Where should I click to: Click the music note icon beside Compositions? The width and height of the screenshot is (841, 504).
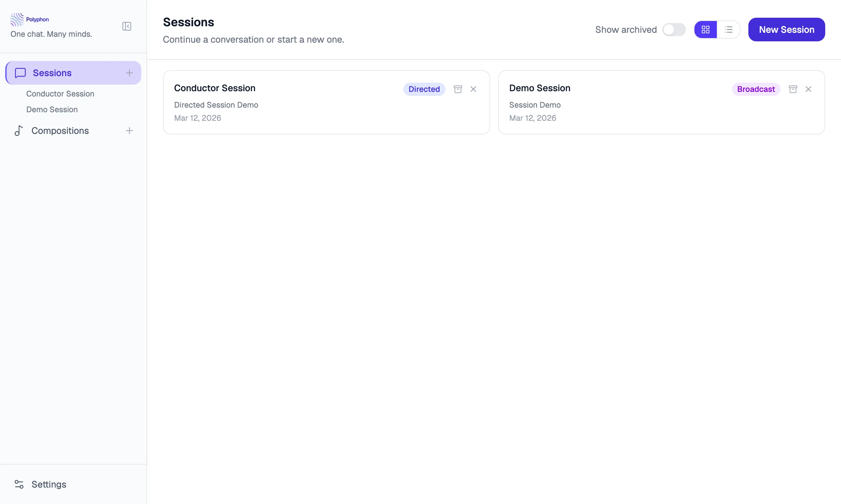[18, 130]
